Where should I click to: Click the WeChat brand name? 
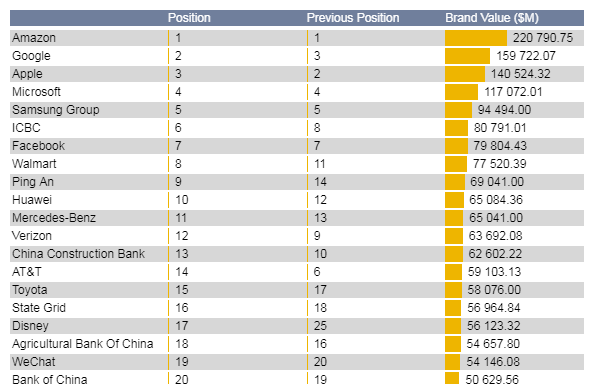click(x=34, y=362)
